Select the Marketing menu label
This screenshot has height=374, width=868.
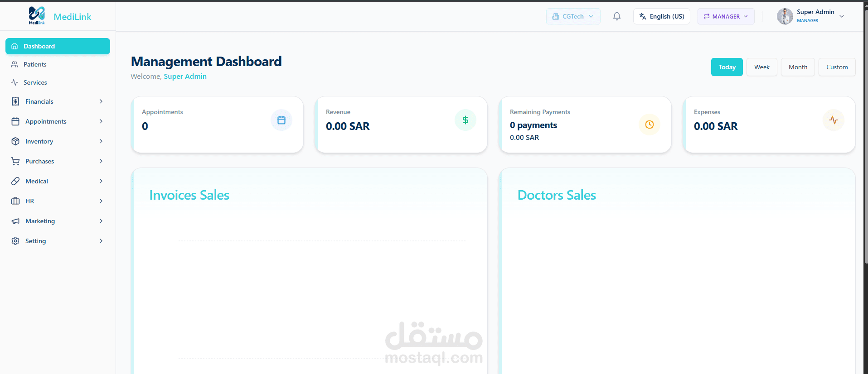(x=40, y=221)
